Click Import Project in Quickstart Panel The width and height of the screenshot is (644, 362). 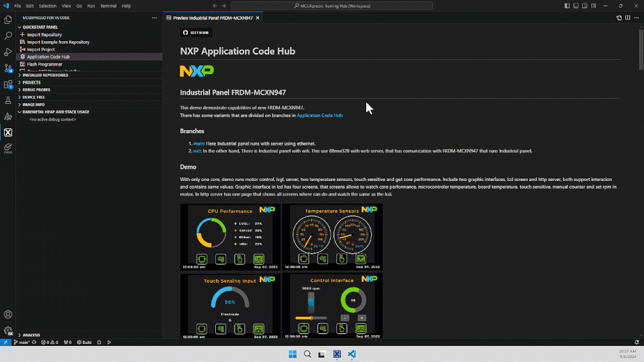point(41,50)
